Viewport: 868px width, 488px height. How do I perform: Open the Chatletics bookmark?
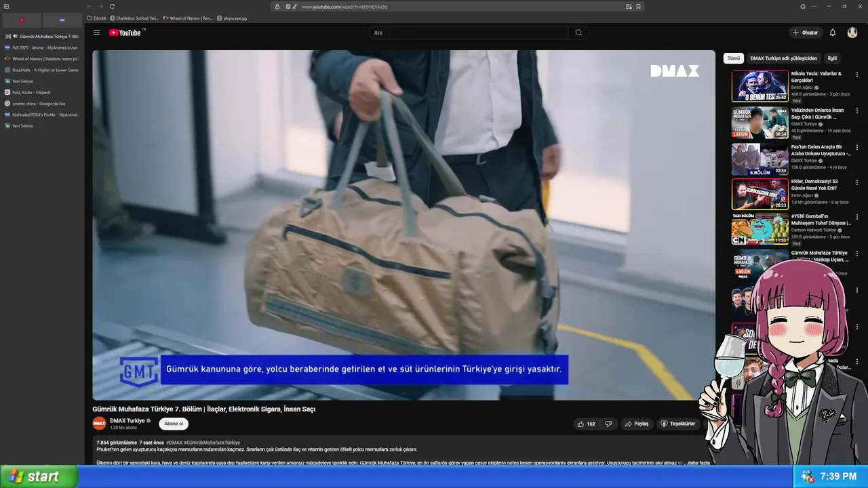[x=134, y=18]
